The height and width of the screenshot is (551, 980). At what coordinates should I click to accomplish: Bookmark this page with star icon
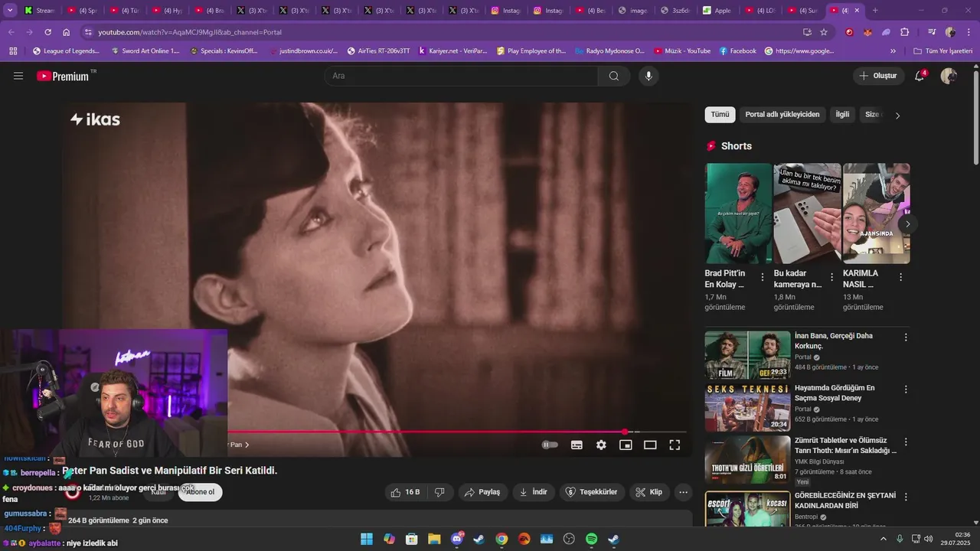[x=824, y=32]
